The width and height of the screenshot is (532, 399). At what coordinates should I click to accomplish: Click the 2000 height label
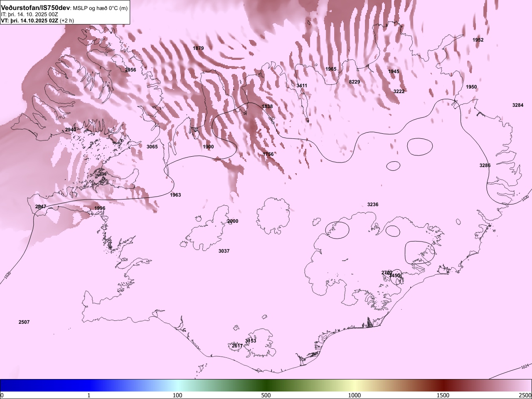(233, 221)
